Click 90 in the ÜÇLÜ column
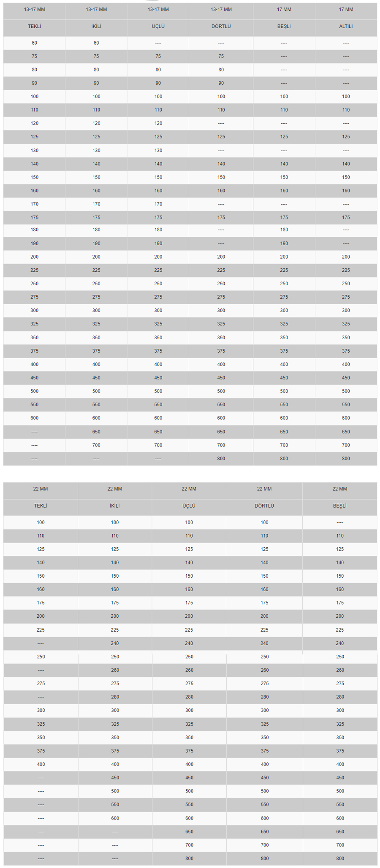 [158, 83]
